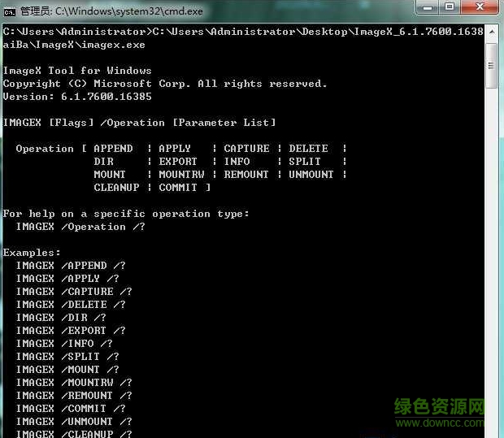The height and width of the screenshot is (438, 504).
Task: Maximize the cmd.exe window
Action: (x=450, y=7)
